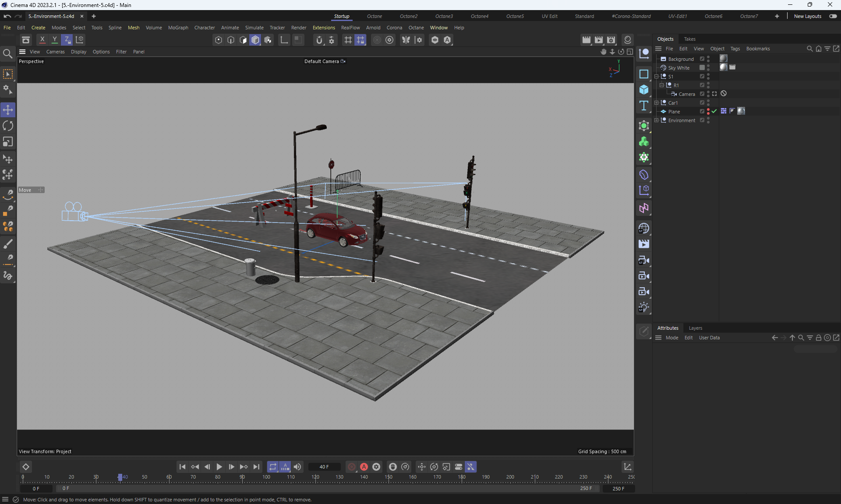
Task: Click the current frame field 40 F
Action: (x=324, y=467)
